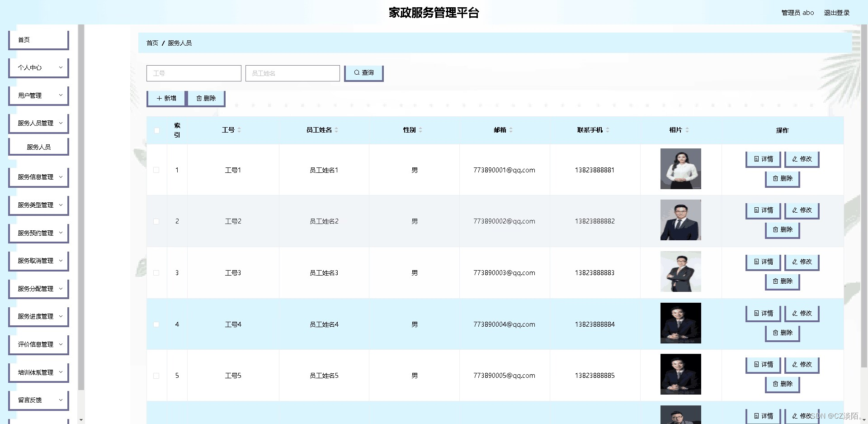This screenshot has width=868, height=424.
Task: Open photo thumbnail of 员工姓名3
Action: coord(681,272)
